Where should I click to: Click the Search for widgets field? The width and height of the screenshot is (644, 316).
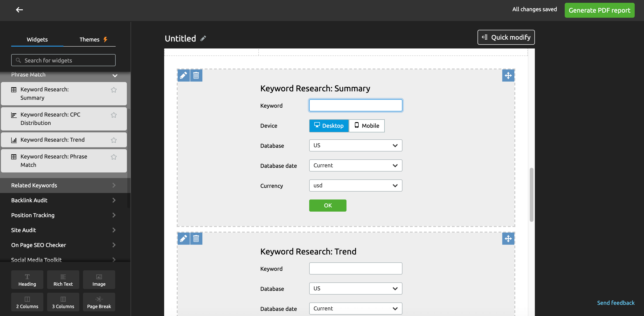(63, 60)
